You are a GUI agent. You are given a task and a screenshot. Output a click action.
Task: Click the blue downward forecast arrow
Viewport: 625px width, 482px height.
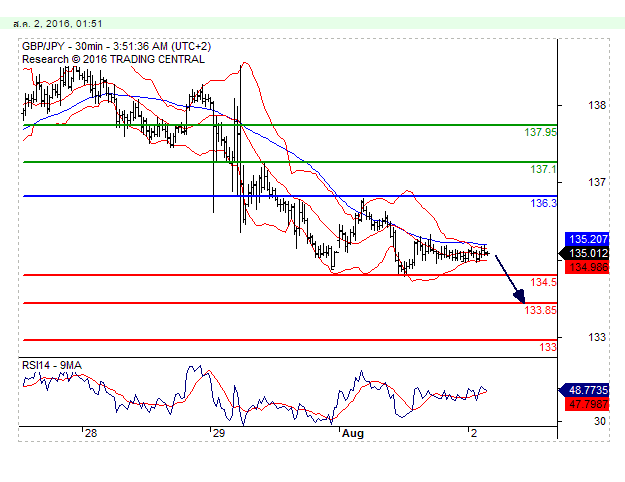[510, 279]
